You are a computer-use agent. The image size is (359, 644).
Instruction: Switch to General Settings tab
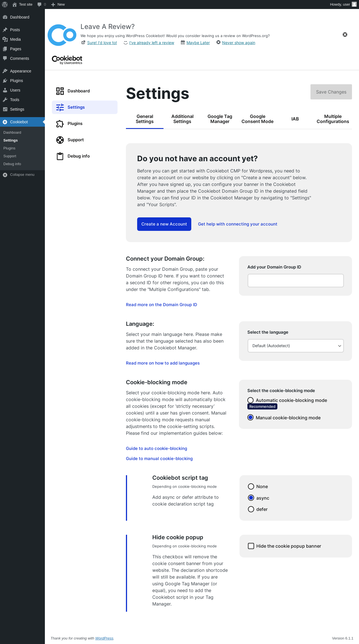coord(145,119)
